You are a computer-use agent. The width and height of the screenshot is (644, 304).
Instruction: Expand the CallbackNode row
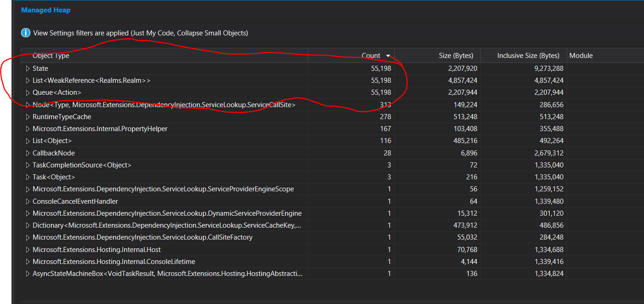(x=28, y=153)
